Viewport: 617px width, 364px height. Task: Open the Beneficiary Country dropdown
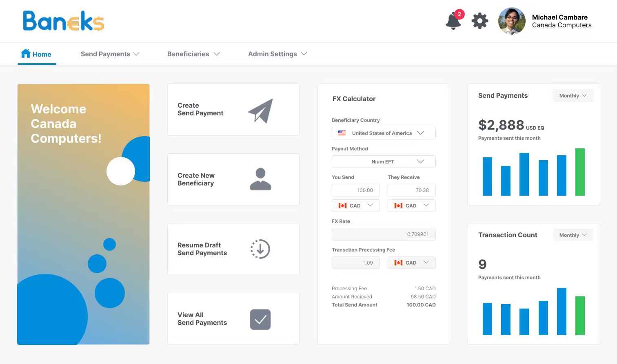click(x=383, y=133)
